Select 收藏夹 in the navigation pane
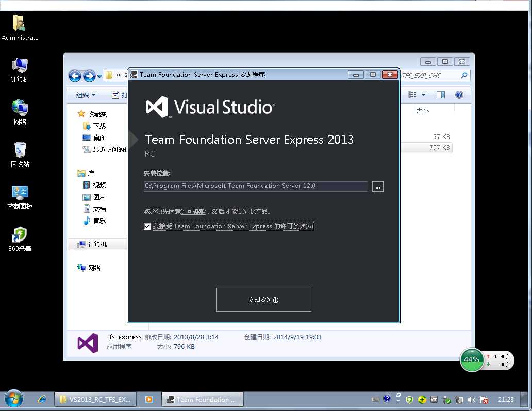Image resolution: width=532 pixels, height=411 pixels. (92, 114)
